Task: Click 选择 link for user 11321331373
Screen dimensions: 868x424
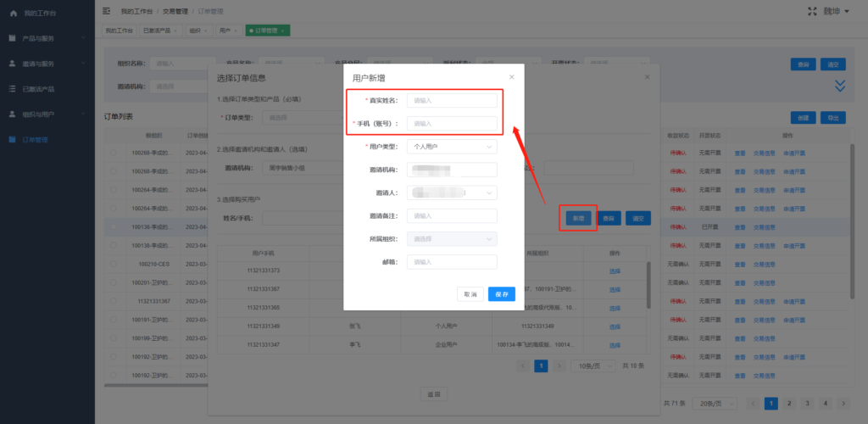Action: pyautogui.click(x=615, y=271)
